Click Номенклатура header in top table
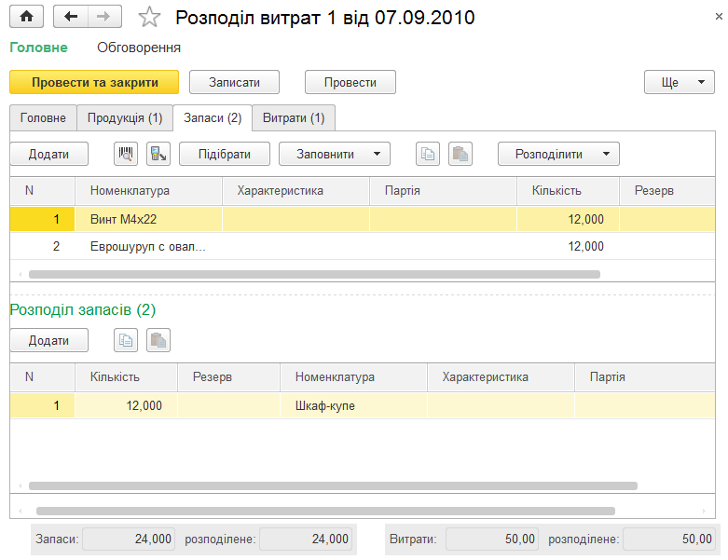Viewport: 728px width, 560px height. coord(148,191)
